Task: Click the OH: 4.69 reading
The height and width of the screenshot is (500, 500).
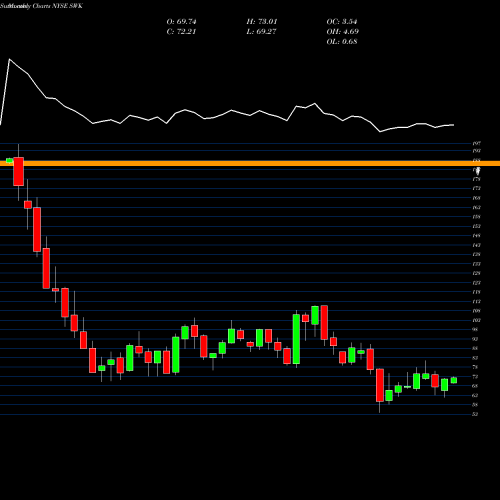Action: click(343, 32)
